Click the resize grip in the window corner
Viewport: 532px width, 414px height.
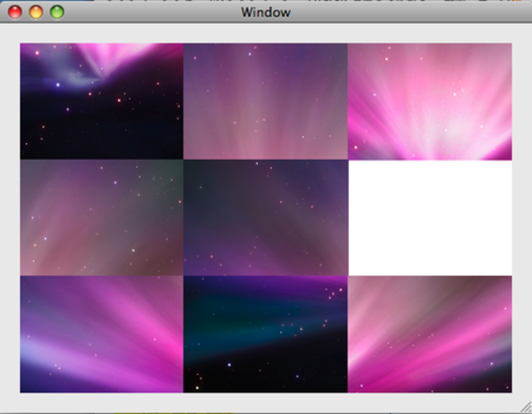point(526,407)
